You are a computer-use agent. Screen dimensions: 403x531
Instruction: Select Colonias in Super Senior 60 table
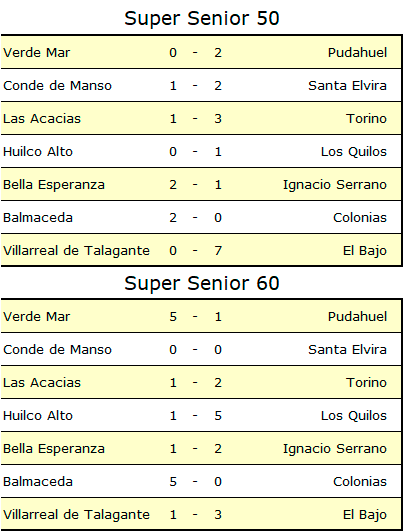point(360,482)
